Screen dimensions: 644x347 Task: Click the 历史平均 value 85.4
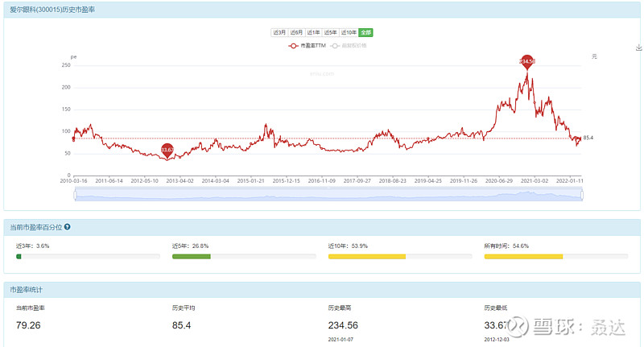point(182,325)
